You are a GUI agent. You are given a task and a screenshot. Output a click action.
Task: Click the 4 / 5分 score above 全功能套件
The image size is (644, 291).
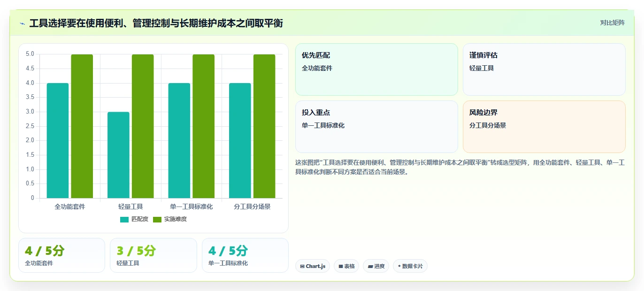click(x=45, y=251)
